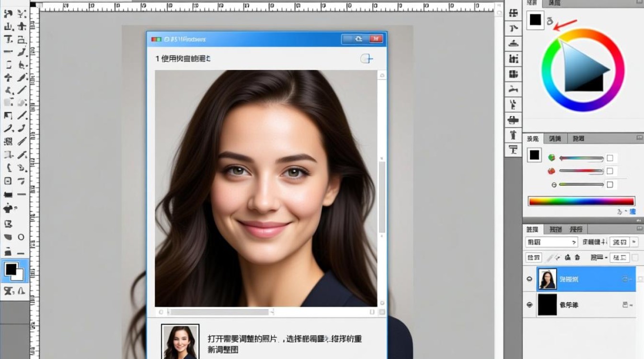Screen dimensions: 644x359
Task: Hide the selected portrait layer
Action: tap(530, 279)
